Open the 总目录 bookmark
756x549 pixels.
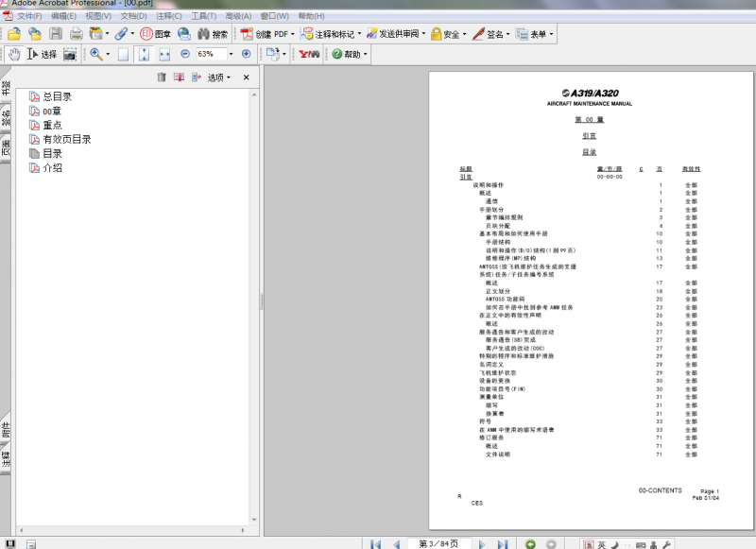[57, 96]
